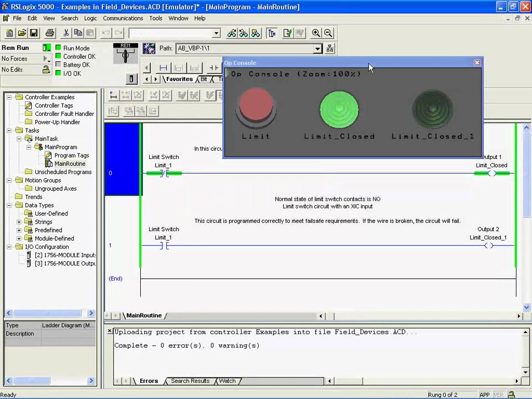Click the Save project toolbar icon
Screen dimensions: 532x399
click(x=34, y=33)
